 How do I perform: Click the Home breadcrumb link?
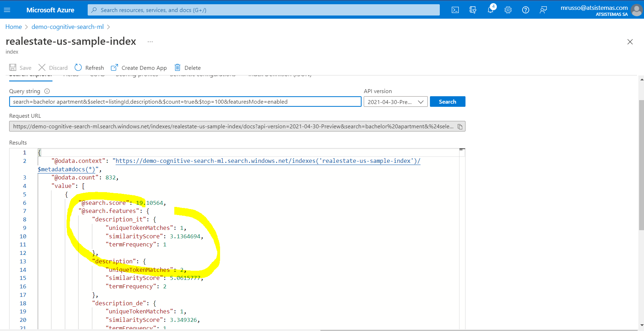[x=13, y=27]
